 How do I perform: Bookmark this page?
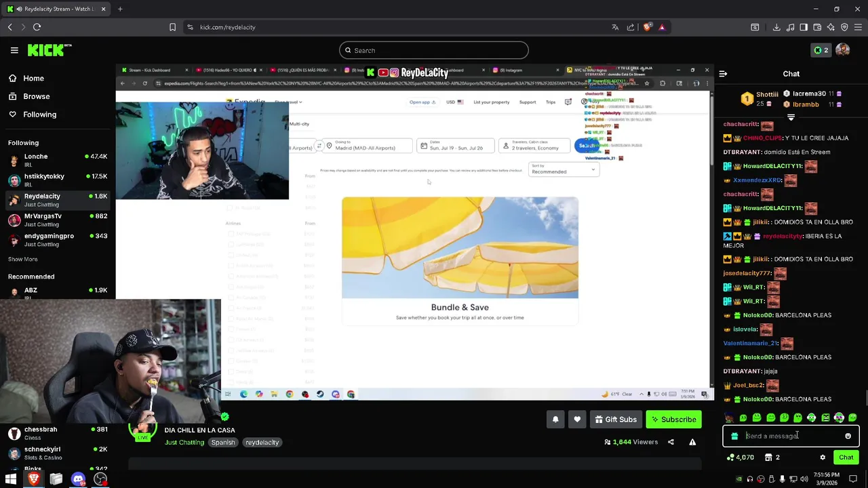pos(172,27)
